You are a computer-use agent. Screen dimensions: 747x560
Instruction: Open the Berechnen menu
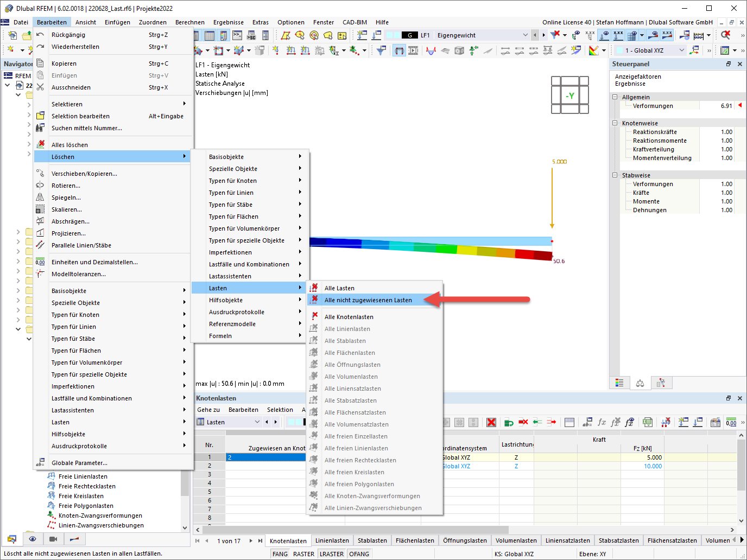tap(190, 22)
